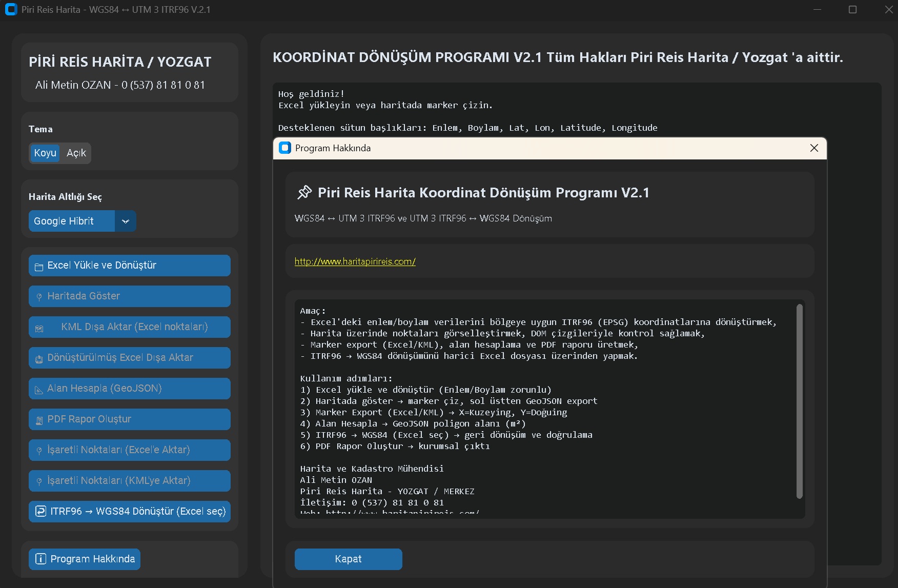Click İşaretli Noktaları (KML'ye Aktar) button
The image size is (898, 588).
[x=130, y=480]
